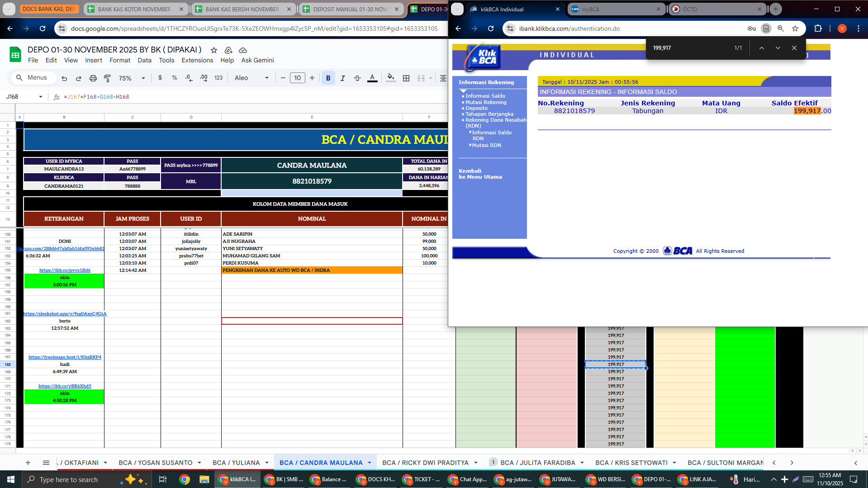Toggle italic formatting
Viewport: 868px width, 488px height.
pos(343,78)
